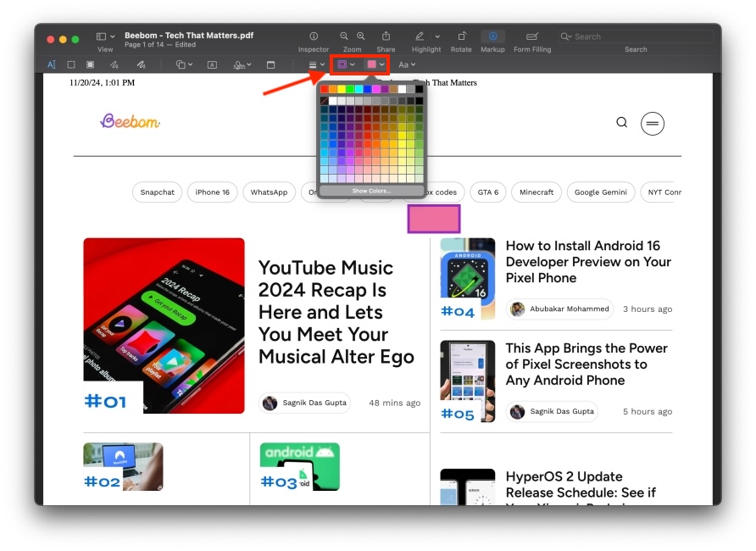Screen dimensions: 756x551
Task: Open the border color dropdown
Action: tap(346, 64)
